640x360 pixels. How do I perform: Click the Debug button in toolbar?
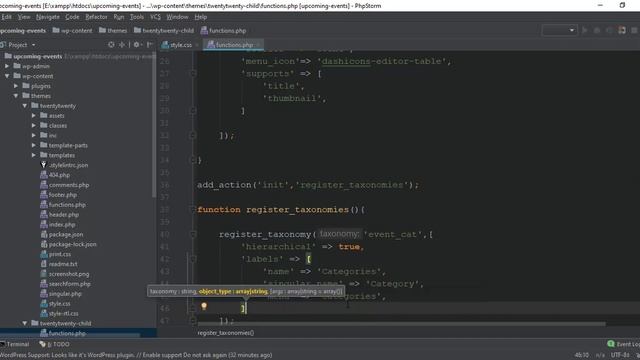pos(597,30)
